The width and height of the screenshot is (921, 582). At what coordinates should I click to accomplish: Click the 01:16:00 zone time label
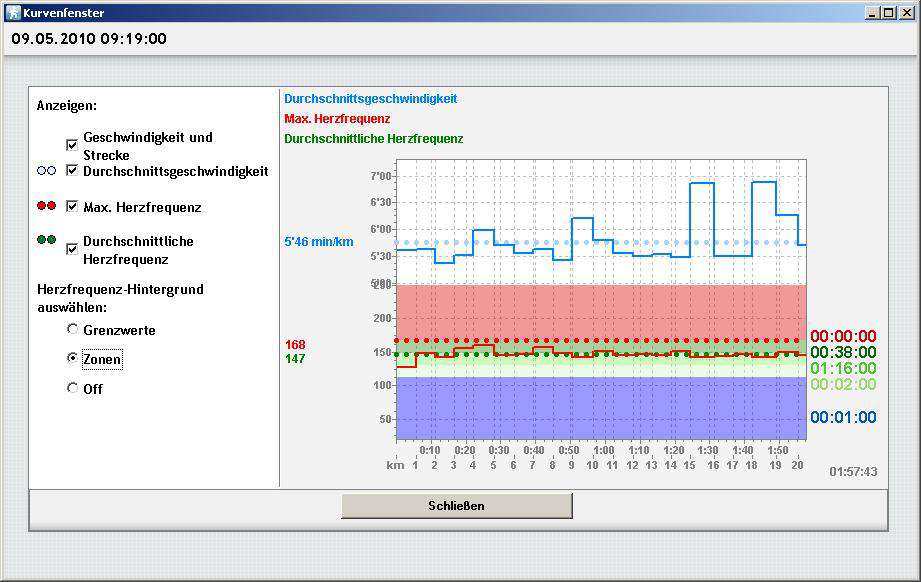tap(843, 368)
